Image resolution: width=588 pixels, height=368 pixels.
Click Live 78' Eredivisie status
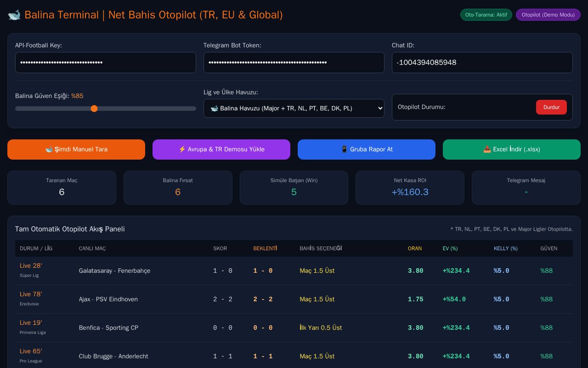[31, 299]
